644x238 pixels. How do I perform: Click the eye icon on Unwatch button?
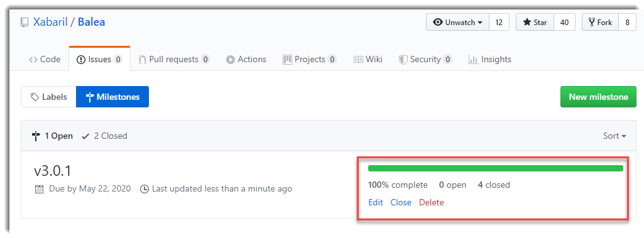click(x=438, y=23)
